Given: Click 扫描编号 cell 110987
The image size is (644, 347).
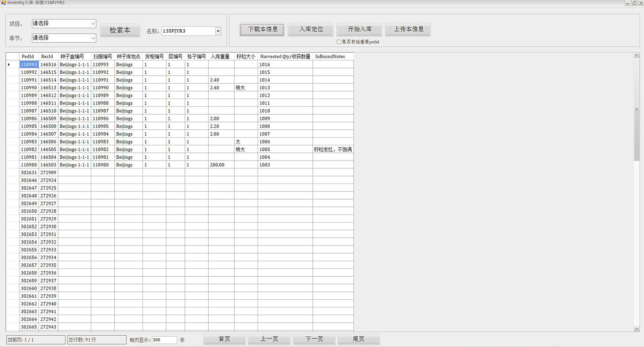Looking at the screenshot, I should pos(102,111).
